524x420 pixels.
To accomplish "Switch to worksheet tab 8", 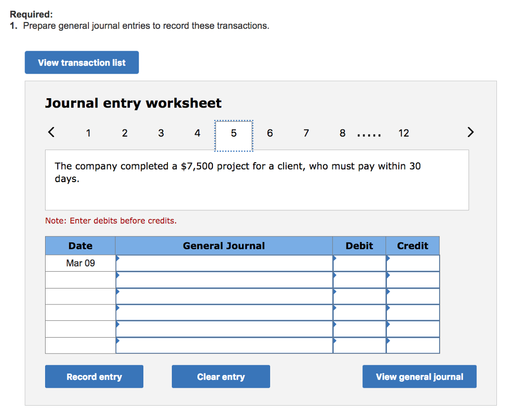I will [342, 133].
